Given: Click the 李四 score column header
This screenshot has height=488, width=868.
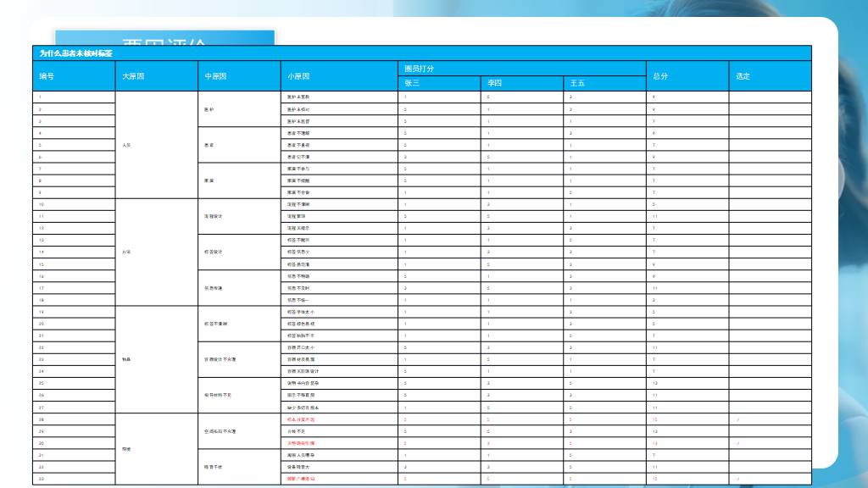Looking at the screenshot, I should (x=494, y=83).
